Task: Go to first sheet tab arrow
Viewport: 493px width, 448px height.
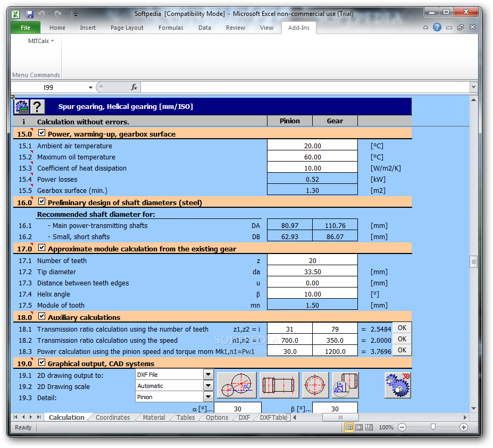Action: click(x=15, y=417)
